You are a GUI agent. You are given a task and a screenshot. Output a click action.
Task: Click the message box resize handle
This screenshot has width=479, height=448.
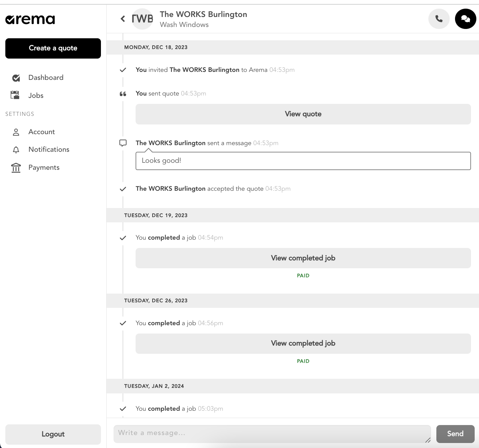pyautogui.click(x=428, y=440)
